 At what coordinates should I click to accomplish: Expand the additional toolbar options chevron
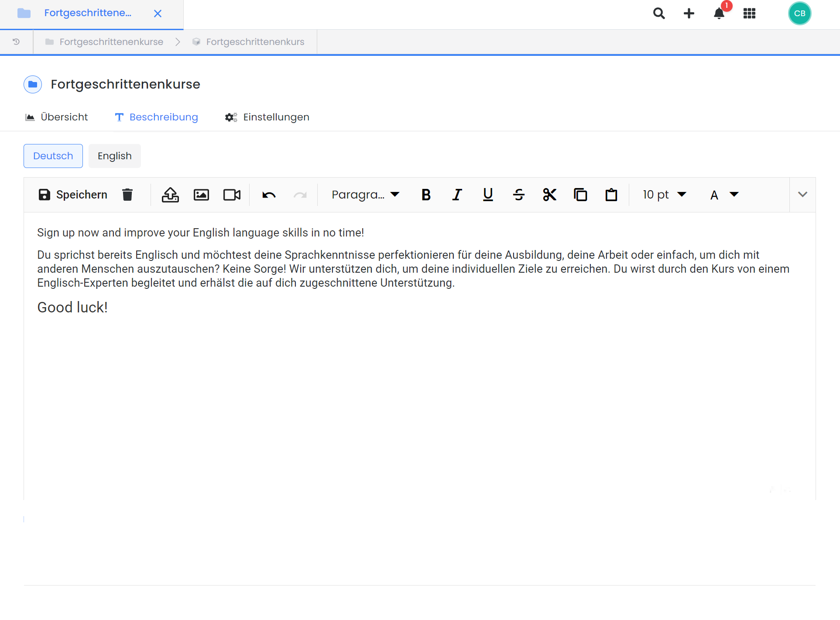[x=802, y=195]
